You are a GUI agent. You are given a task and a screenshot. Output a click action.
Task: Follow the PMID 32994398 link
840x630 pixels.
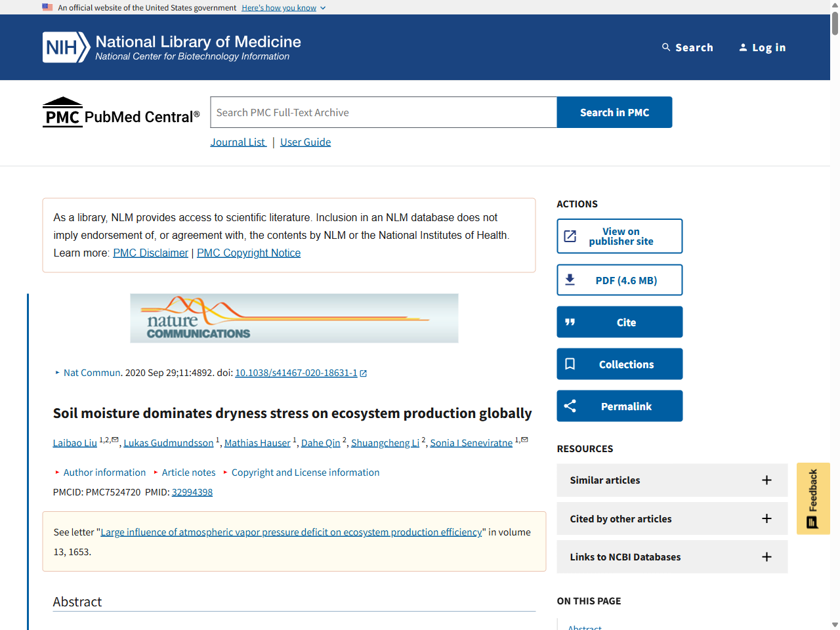[192, 492]
